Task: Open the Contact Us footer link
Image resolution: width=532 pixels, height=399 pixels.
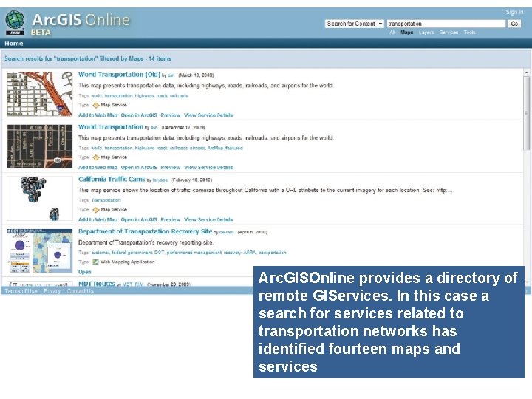Action: click(80, 291)
